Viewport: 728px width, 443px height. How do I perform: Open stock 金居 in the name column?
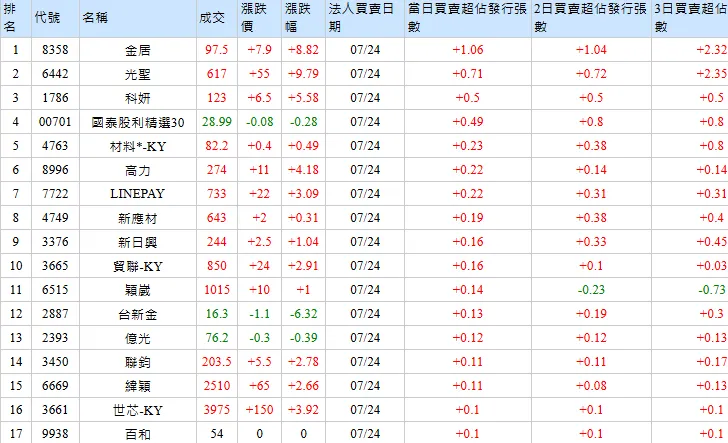point(138,50)
